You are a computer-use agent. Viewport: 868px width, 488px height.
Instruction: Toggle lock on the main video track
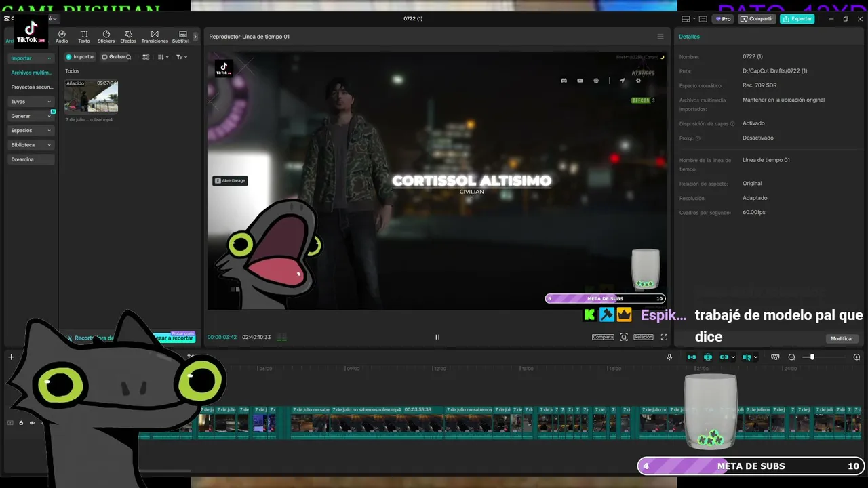coord(21,423)
